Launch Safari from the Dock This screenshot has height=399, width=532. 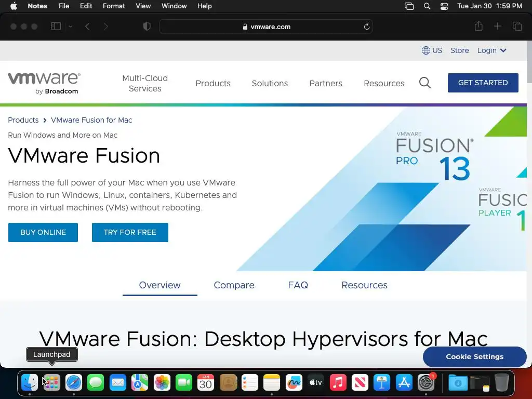(74, 382)
